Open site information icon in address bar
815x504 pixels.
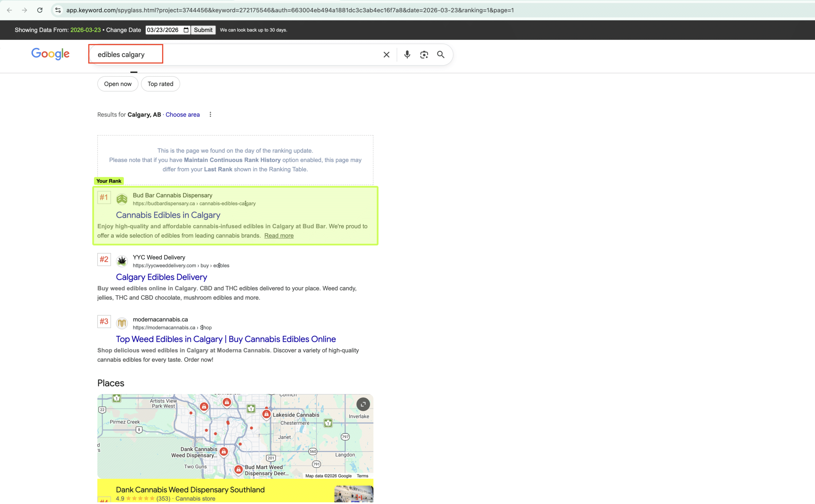point(58,10)
